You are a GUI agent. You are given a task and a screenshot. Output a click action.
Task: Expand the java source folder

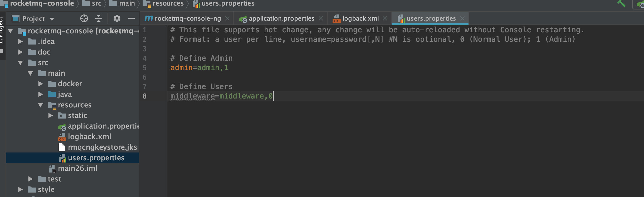(41, 94)
